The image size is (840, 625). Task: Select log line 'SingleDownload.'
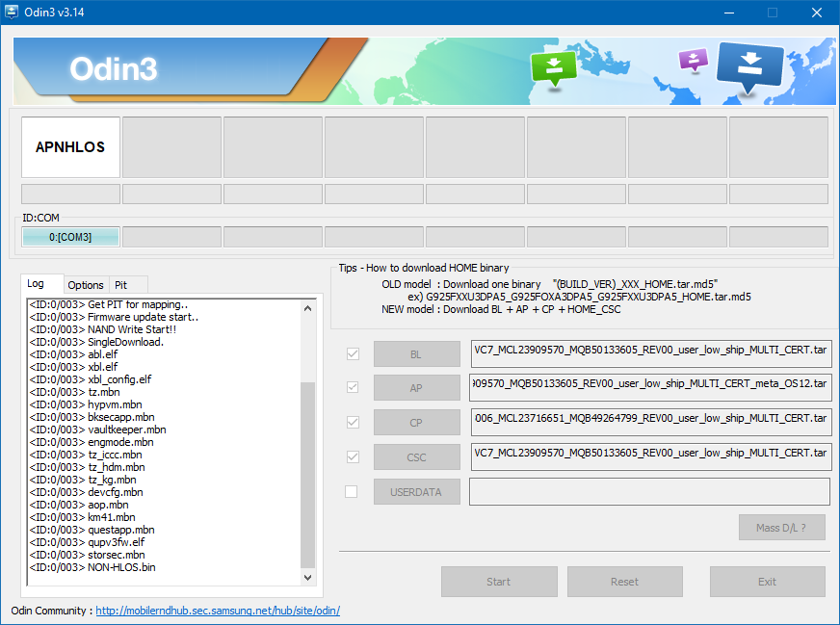(x=96, y=342)
